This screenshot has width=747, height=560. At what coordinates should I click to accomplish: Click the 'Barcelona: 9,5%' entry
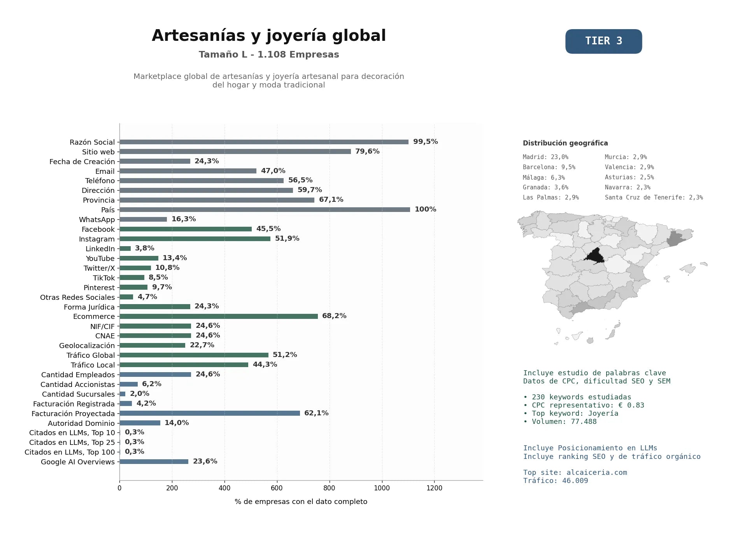[x=549, y=167]
